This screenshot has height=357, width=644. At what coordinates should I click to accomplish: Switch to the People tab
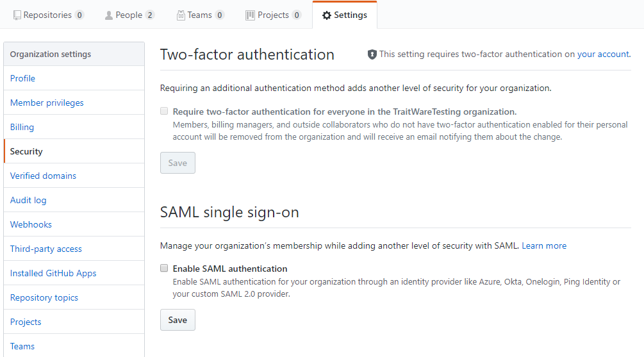click(129, 15)
